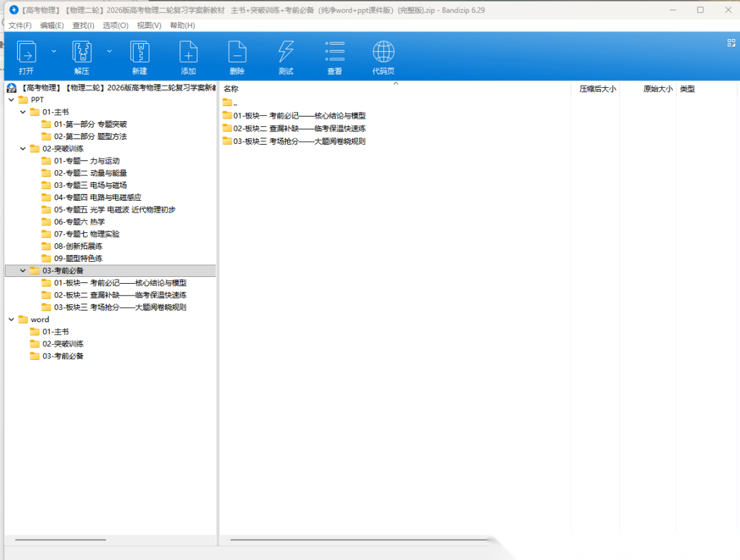Image resolution: width=740 pixels, height=560 pixels.
Task: Select 03-专题三 电场与磁场 in the tree
Action: tap(90, 185)
